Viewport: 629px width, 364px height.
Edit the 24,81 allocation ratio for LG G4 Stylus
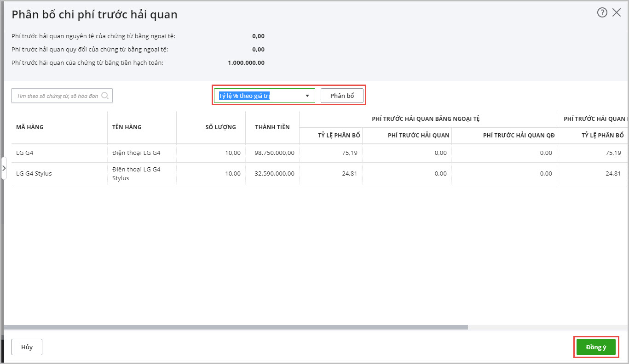(x=330, y=174)
